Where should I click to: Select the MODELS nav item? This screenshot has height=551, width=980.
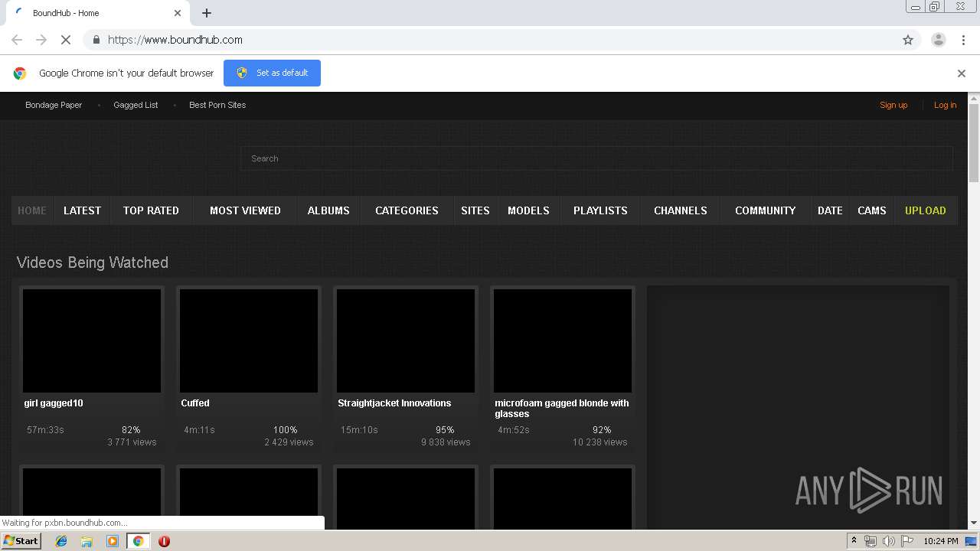528,210
